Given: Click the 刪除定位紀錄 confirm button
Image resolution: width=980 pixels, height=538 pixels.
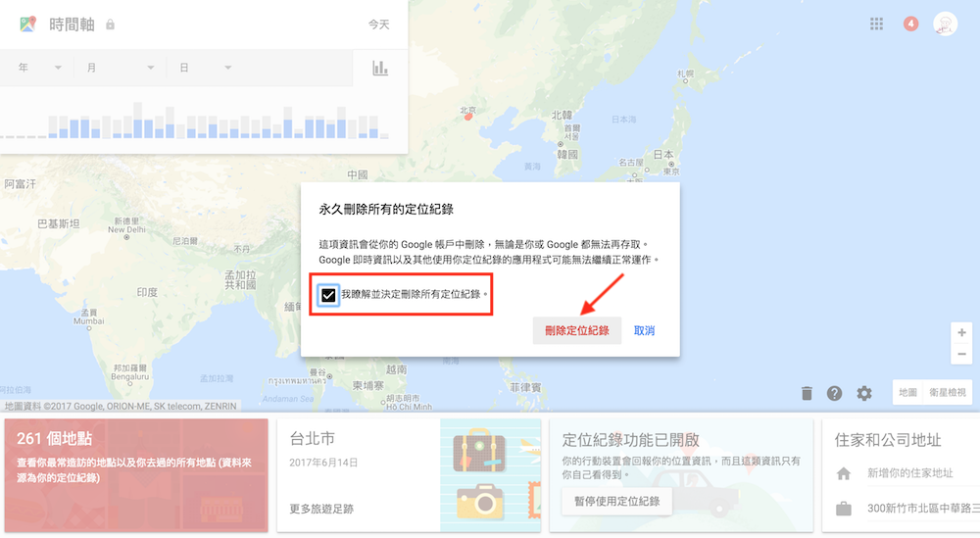Looking at the screenshot, I should pyautogui.click(x=577, y=330).
